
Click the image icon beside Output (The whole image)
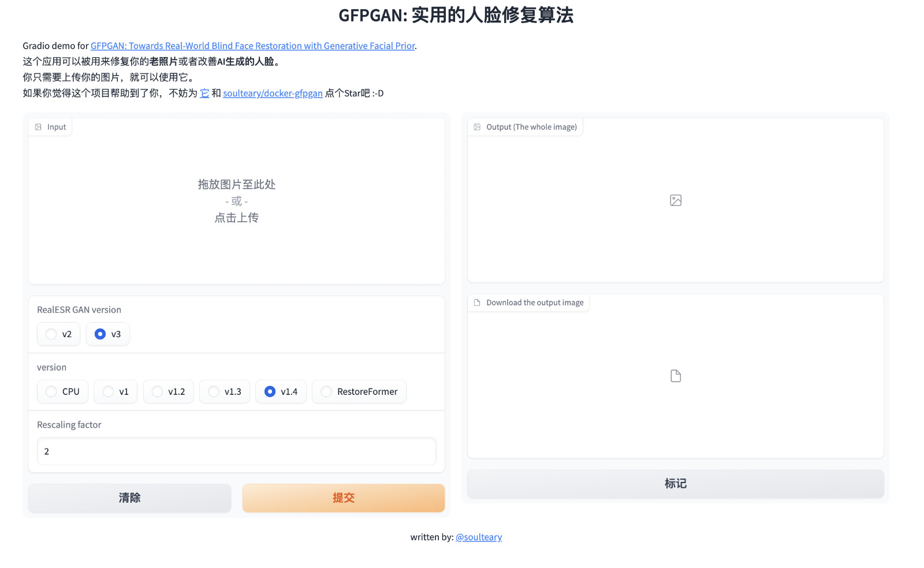(477, 127)
